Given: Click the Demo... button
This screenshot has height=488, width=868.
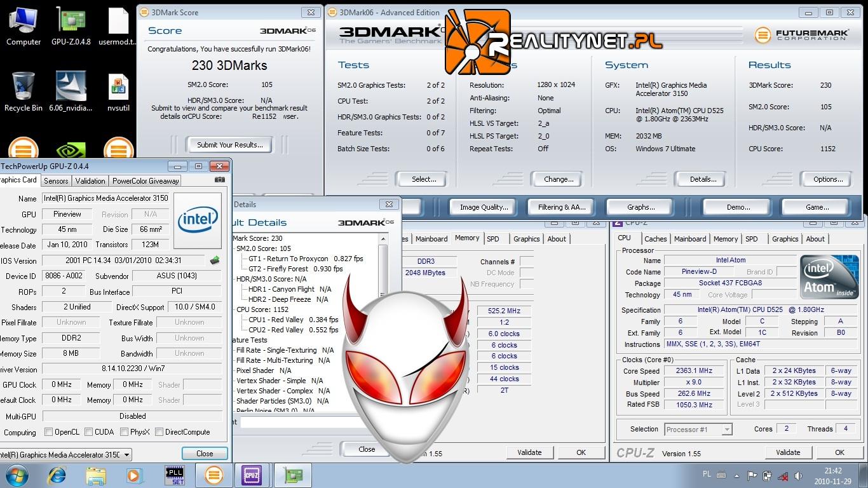Looking at the screenshot, I should [738, 207].
